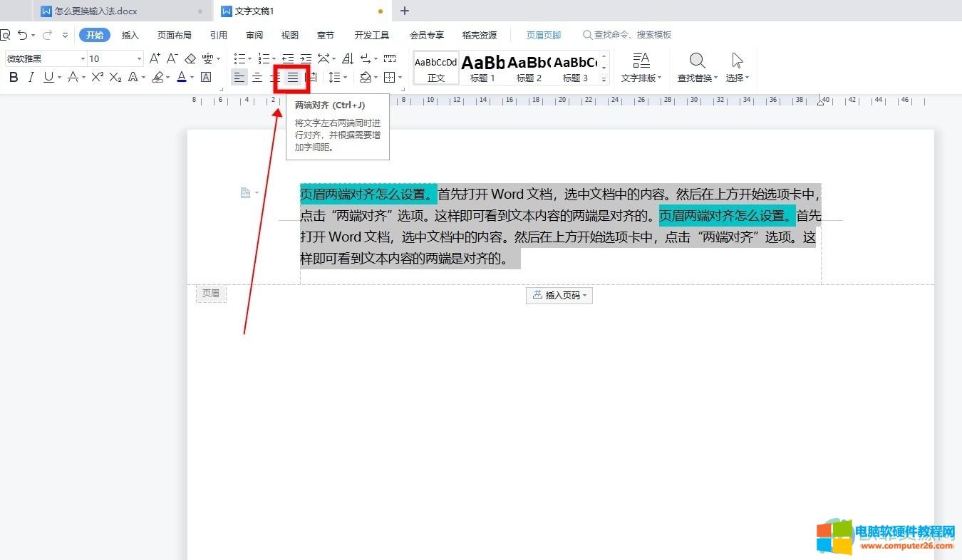Image resolution: width=962 pixels, height=560 pixels.
Task: Expand the quick access toolbar dropdown
Action: coord(66,35)
